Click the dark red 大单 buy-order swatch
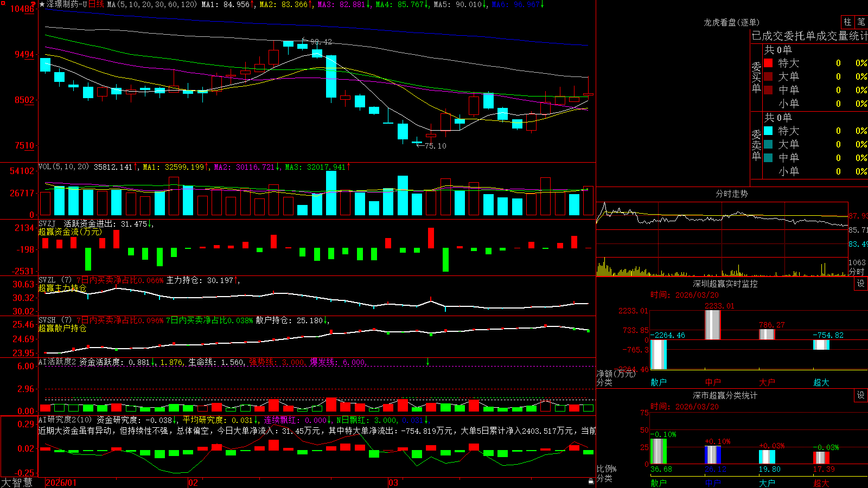This screenshot has height=488, width=868. tap(768, 76)
